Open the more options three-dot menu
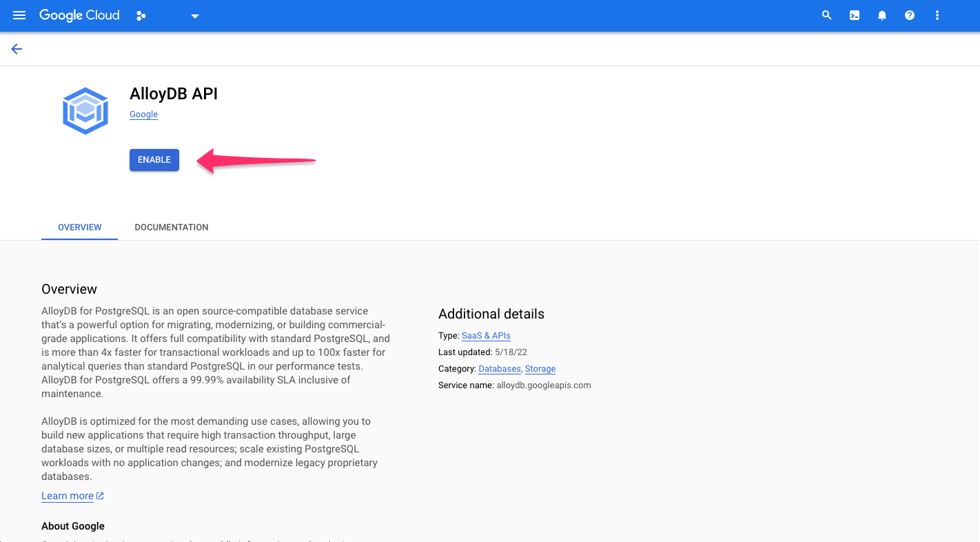 [x=937, y=15]
